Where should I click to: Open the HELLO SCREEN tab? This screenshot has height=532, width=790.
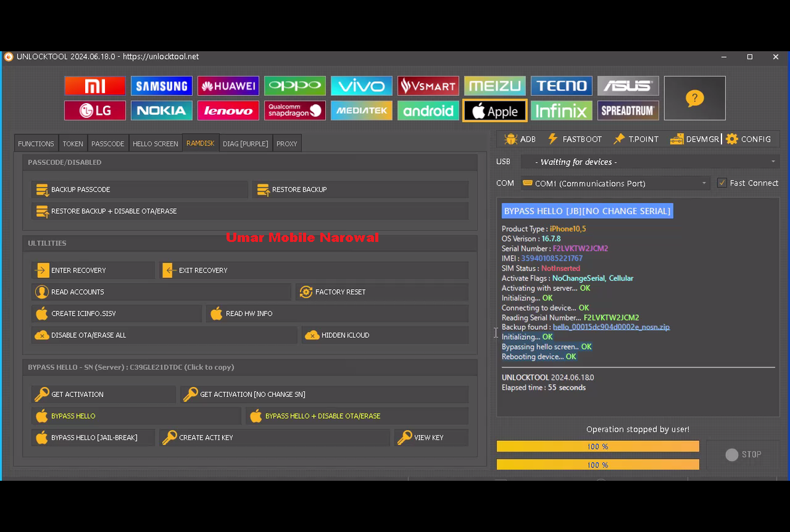(x=155, y=144)
